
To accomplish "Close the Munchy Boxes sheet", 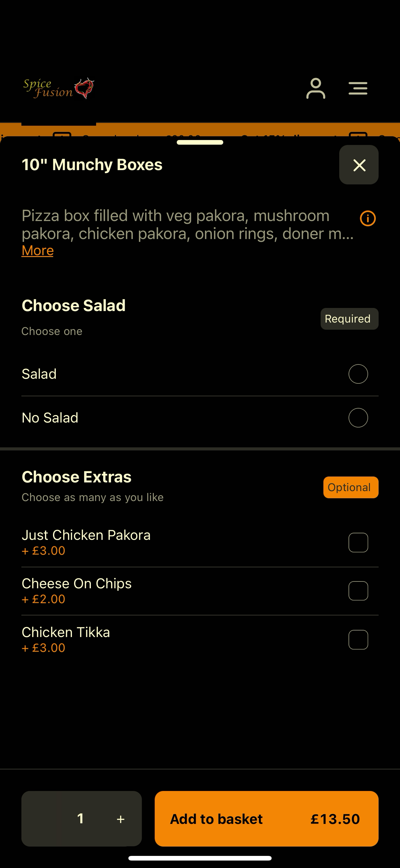I will pos(358,165).
